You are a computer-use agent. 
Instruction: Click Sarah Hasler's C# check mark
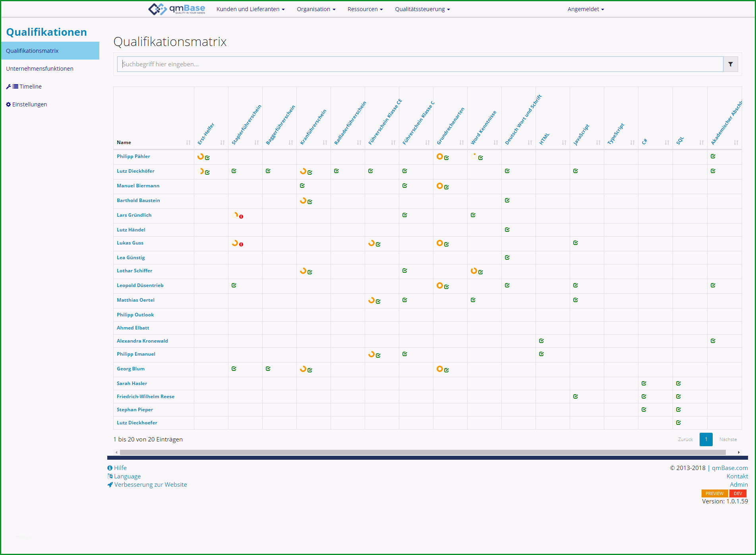(644, 383)
